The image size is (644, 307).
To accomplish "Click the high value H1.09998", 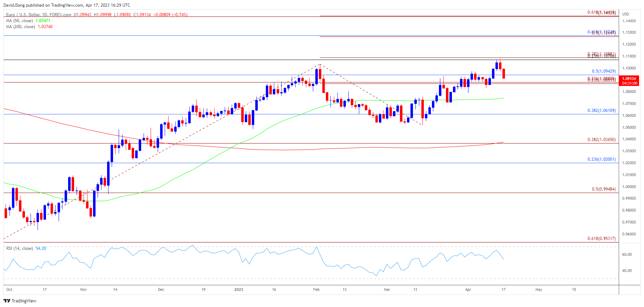I will click(x=103, y=15).
